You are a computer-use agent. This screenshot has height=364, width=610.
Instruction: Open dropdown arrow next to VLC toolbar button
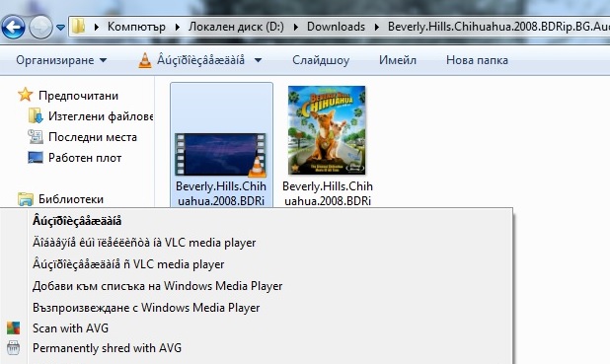tap(258, 60)
